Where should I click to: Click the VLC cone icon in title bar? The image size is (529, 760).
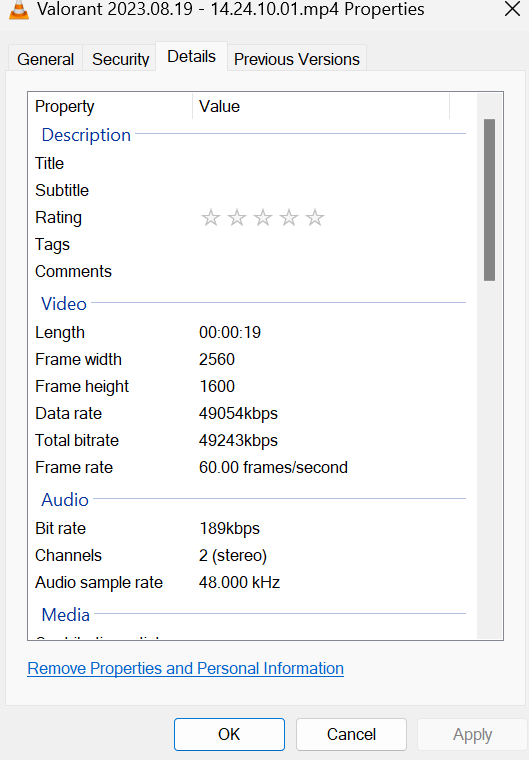(x=19, y=10)
